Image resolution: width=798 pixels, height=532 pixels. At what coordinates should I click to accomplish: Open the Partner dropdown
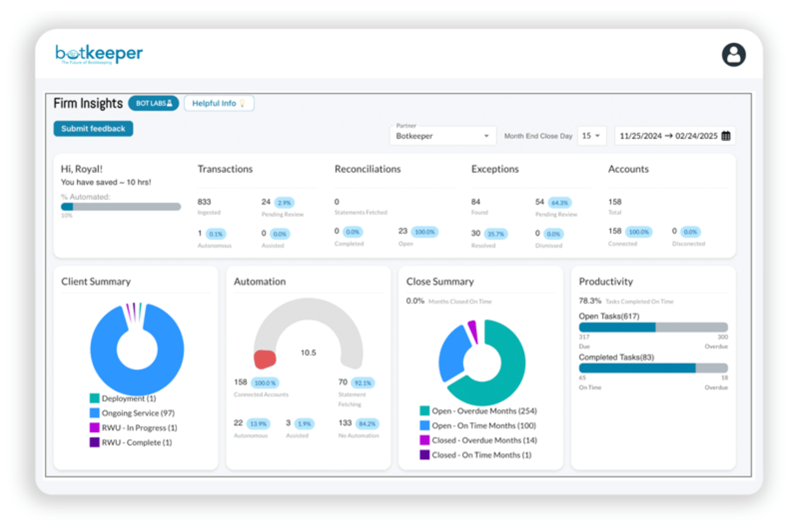click(442, 136)
